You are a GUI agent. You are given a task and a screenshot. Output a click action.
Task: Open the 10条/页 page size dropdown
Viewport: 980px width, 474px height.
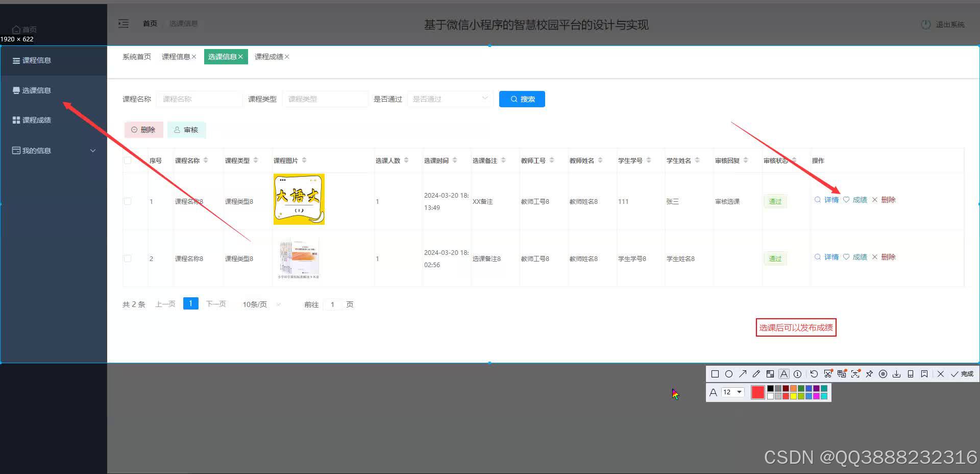coord(260,304)
